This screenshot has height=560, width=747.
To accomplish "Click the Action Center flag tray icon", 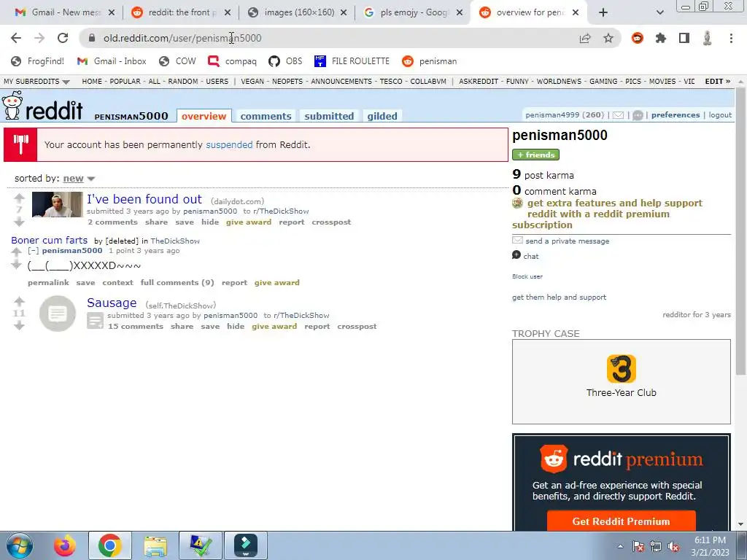I will 638,547.
